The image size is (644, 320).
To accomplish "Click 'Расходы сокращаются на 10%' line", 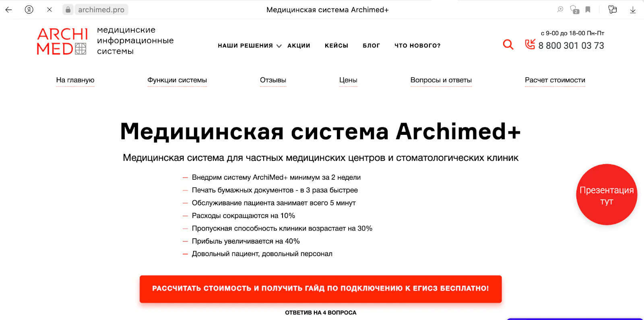I will pos(244,216).
